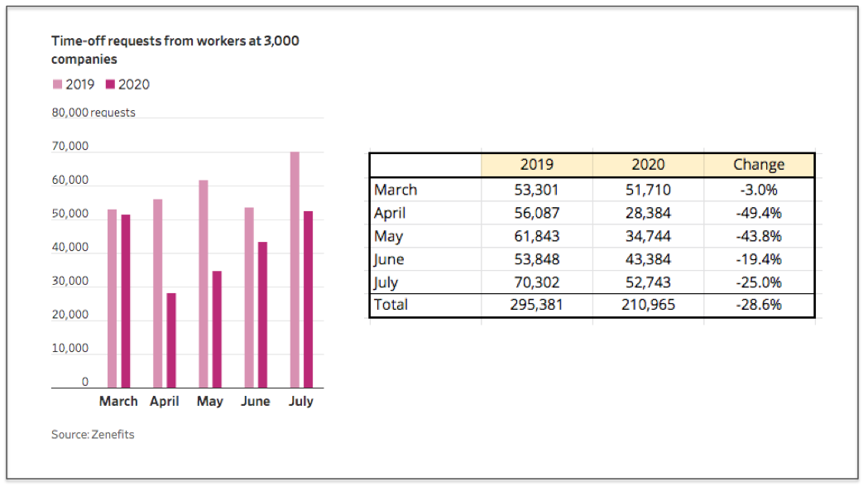Click the 2019 column header in the table

(x=537, y=165)
